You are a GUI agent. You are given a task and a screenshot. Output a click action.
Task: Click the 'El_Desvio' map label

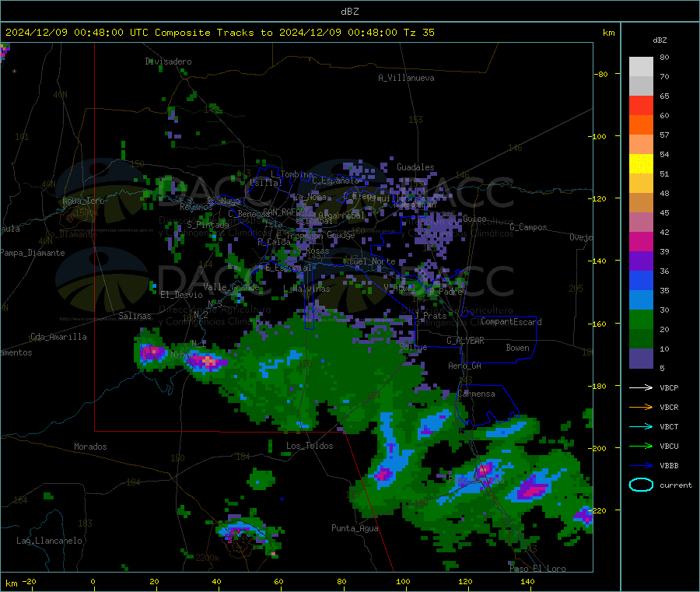tap(181, 295)
